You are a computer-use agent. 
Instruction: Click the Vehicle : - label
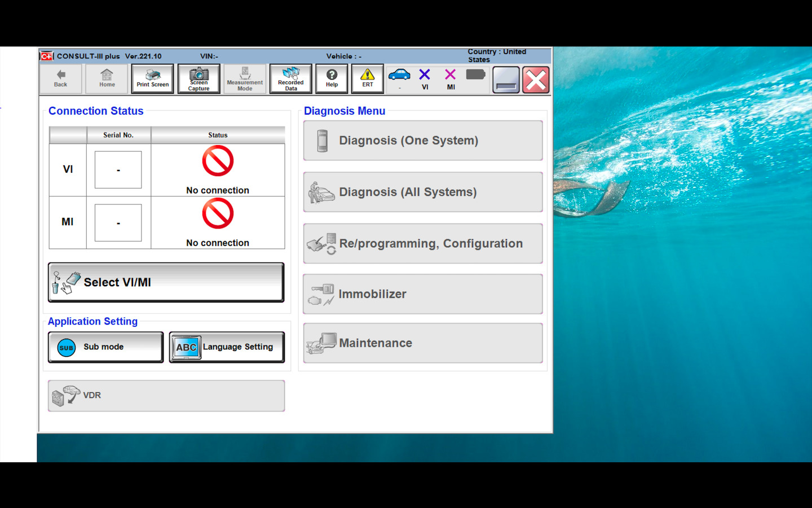pyautogui.click(x=344, y=56)
